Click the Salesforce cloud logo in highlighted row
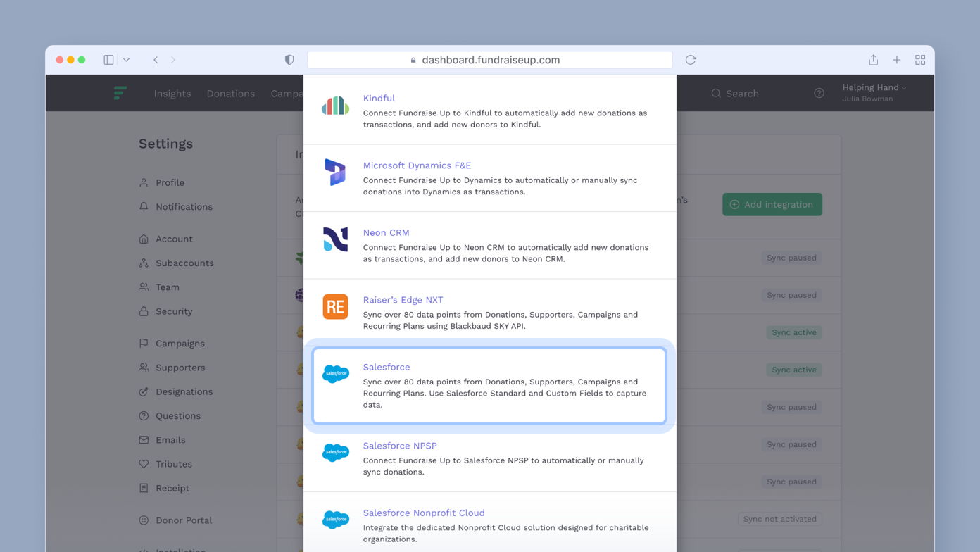This screenshot has height=552, width=980. coord(335,374)
